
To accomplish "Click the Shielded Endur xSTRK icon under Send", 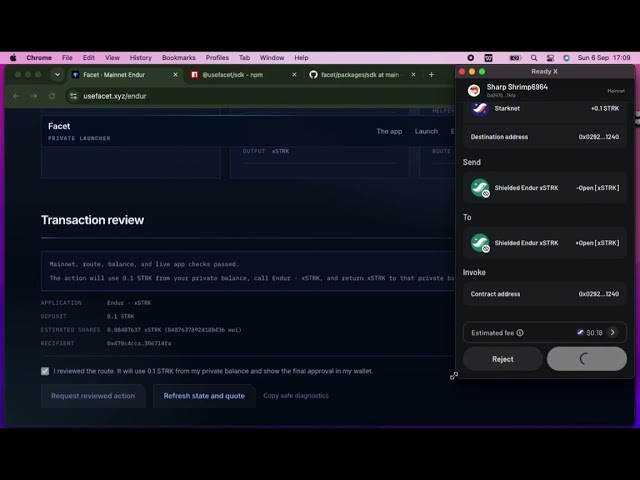I will (x=480, y=188).
